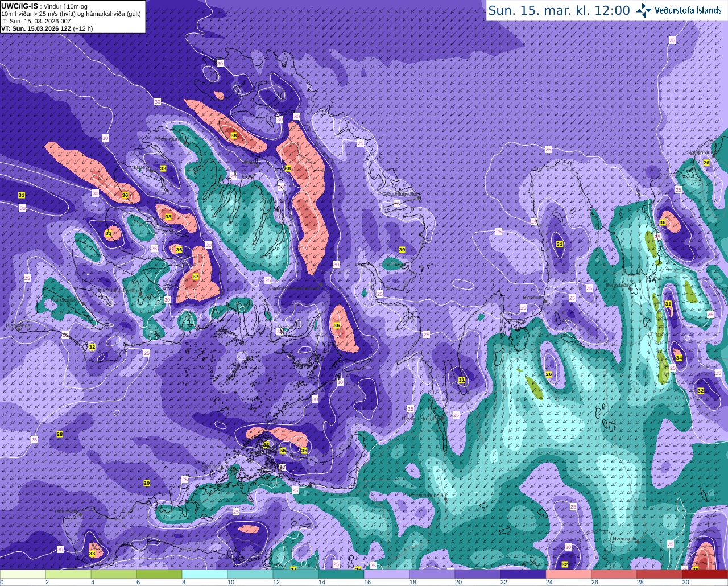Select the 8–10 m/s legend swatch
728x586 pixels.
205,574
